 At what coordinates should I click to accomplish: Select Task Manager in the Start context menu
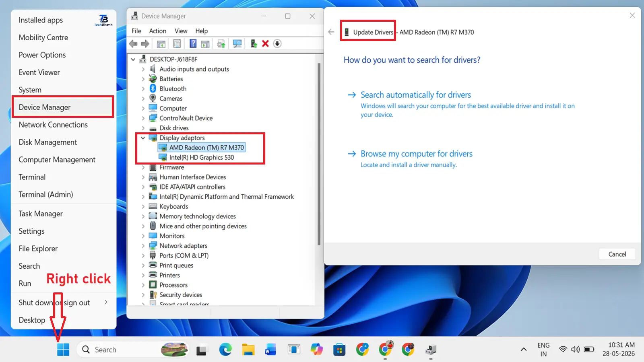(x=64, y=214)
